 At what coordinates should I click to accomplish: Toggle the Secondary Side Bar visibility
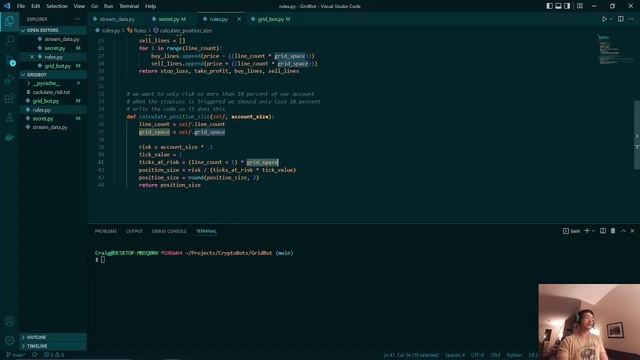[x=567, y=6]
